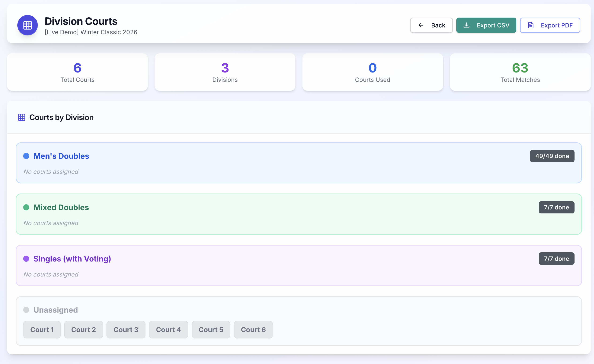Viewport: 594px width, 364px height.
Task: Select the Court 5 chip
Action: [x=211, y=330]
